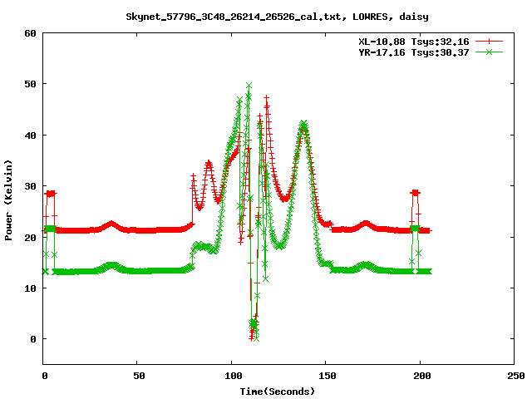The image size is (532, 399).
Task: Click x-axis tick label 200
Action: click(421, 376)
